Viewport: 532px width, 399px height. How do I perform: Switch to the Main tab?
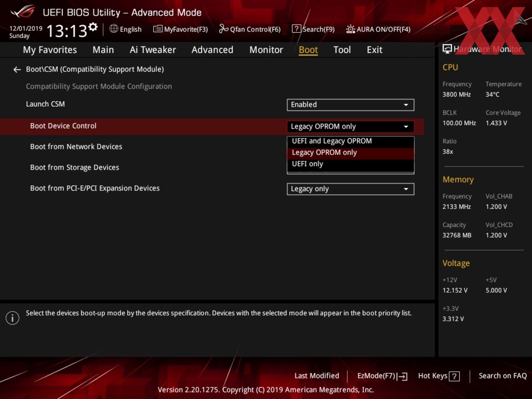(x=103, y=50)
